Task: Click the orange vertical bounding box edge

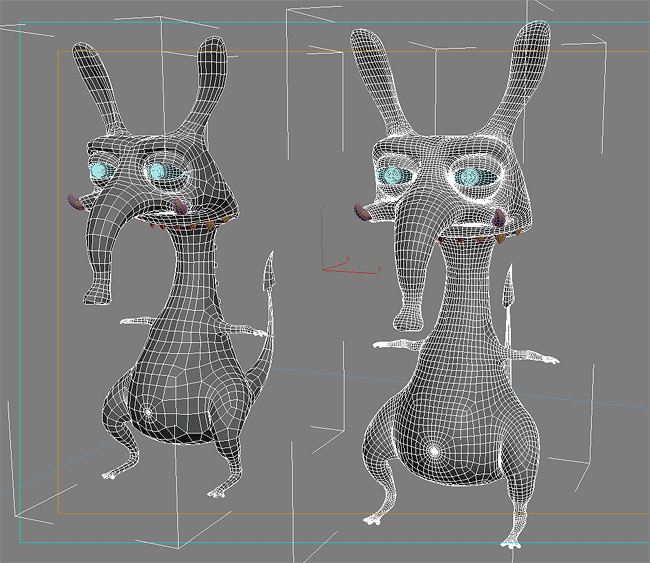Action: (59, 250)
